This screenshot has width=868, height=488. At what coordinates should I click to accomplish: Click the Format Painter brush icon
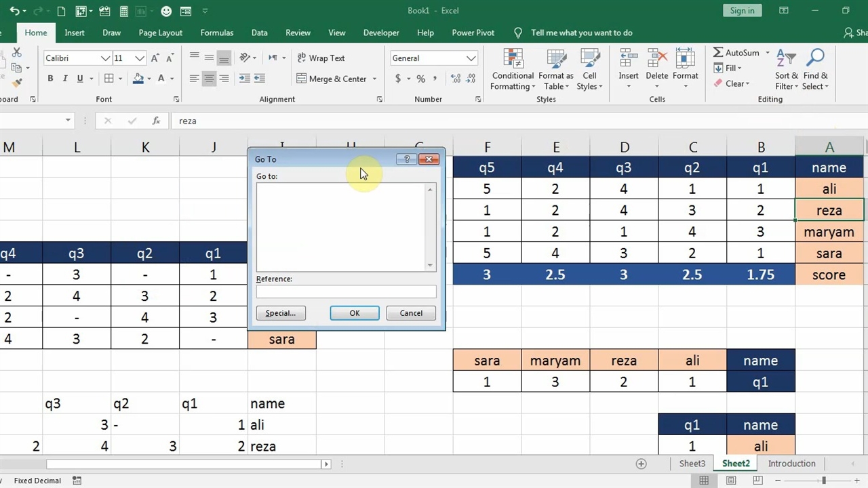[17, 83]
